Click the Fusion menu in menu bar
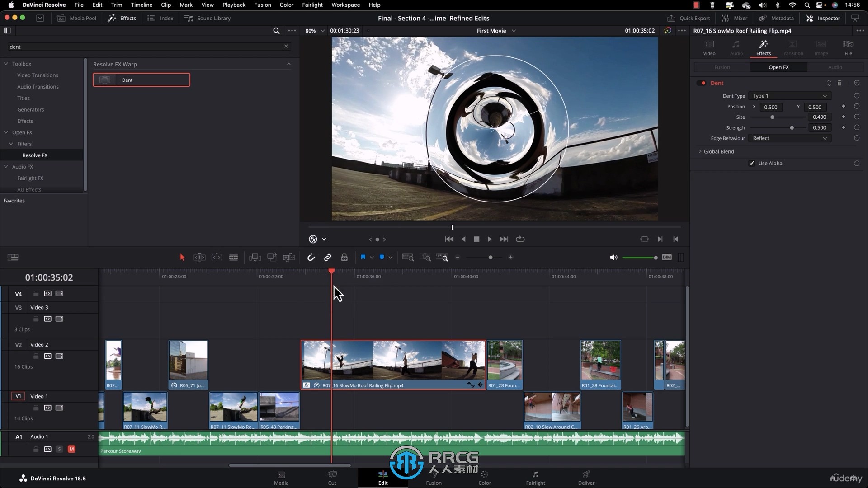This screenshot has height=488, width=868. (262, 5)
